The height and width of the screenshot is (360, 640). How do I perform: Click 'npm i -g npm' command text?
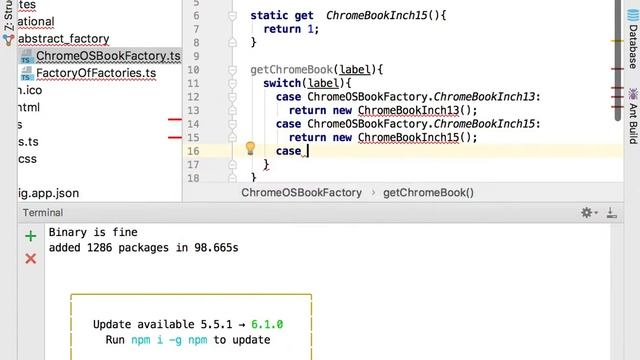tap(169, 340)
